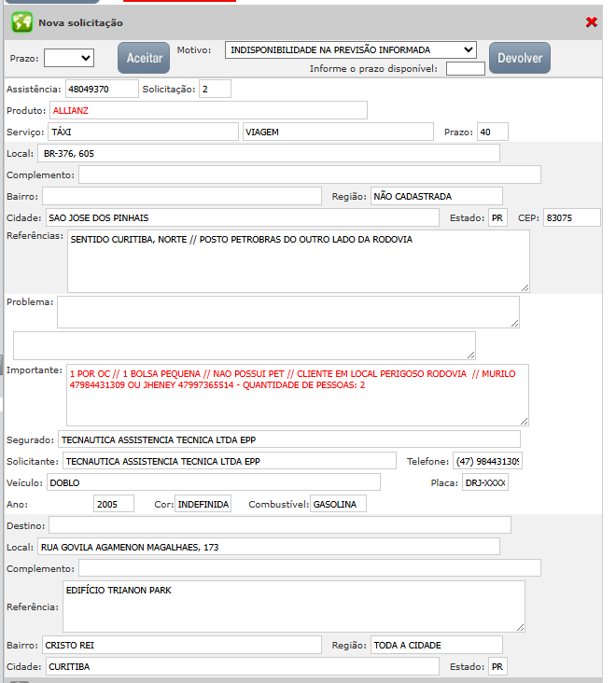Click the Telefone field (47) 98443
The width and height of the screenshot is (616, 683).
487,461
